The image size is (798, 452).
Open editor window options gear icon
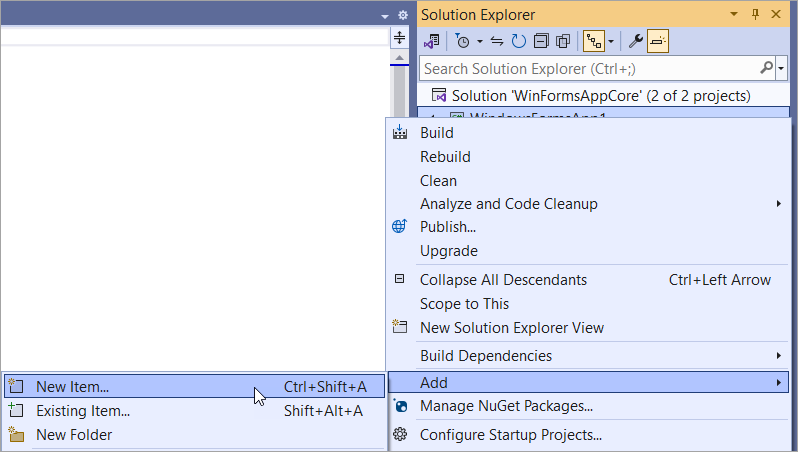click(403, 15)
